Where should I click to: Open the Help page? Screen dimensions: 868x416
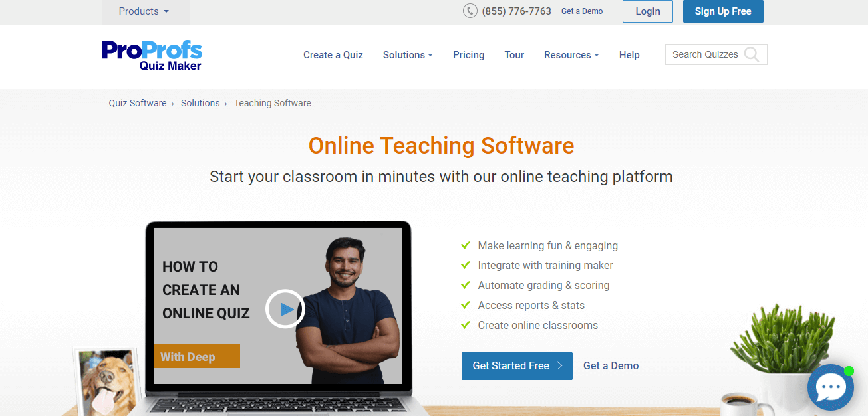(629, 55)
